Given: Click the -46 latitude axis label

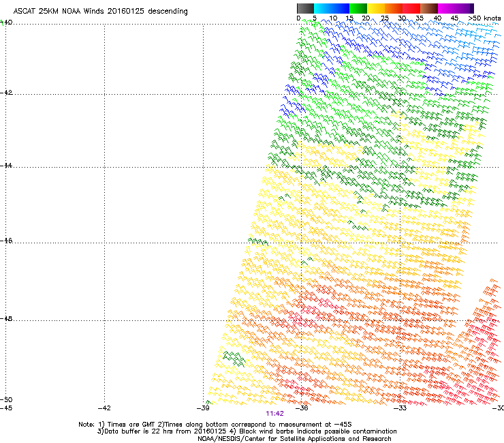Looking at the screenshot, I should pos(6,241).
